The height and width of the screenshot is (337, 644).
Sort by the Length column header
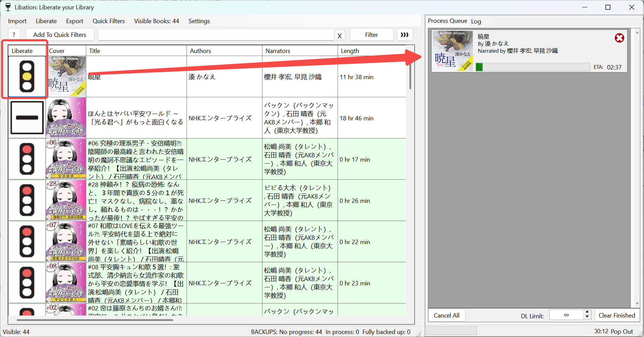(372, 51)
